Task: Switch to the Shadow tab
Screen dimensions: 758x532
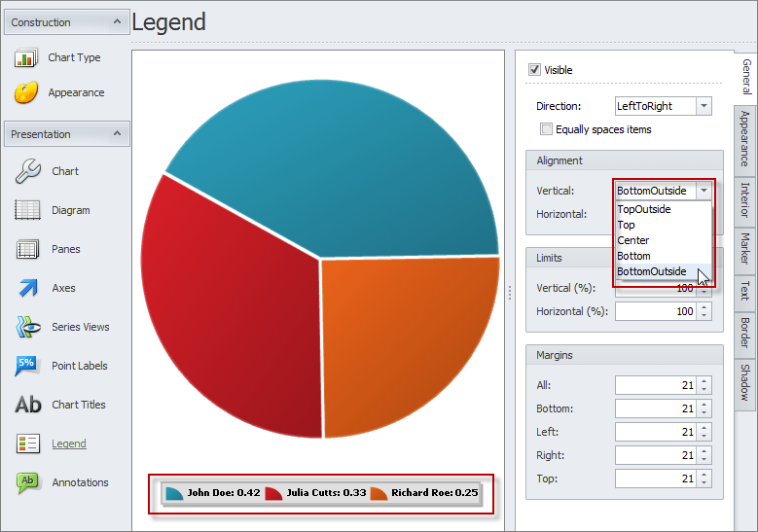Action: (x=744, y=382)
